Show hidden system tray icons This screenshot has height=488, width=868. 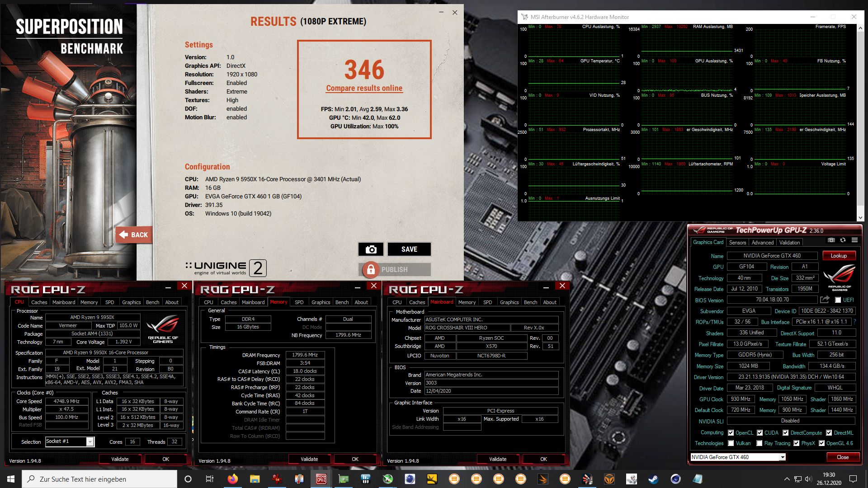pyautogui.click(x=787, y=479)
